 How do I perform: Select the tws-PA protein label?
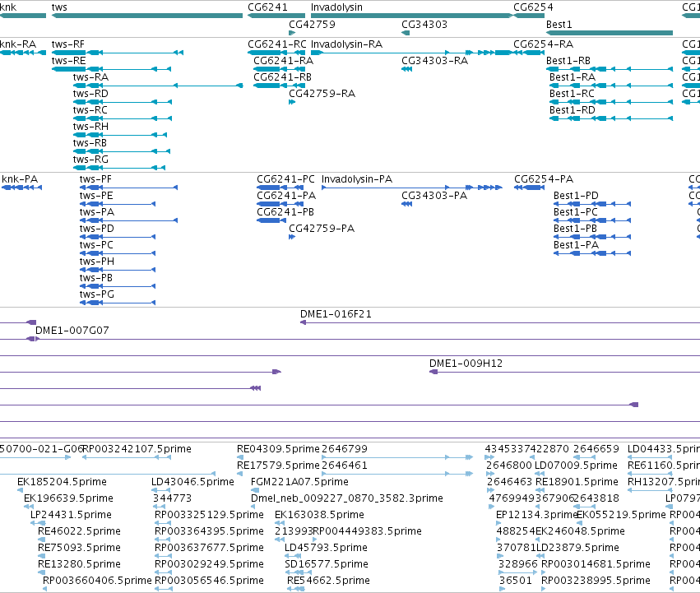pos(97,212)
